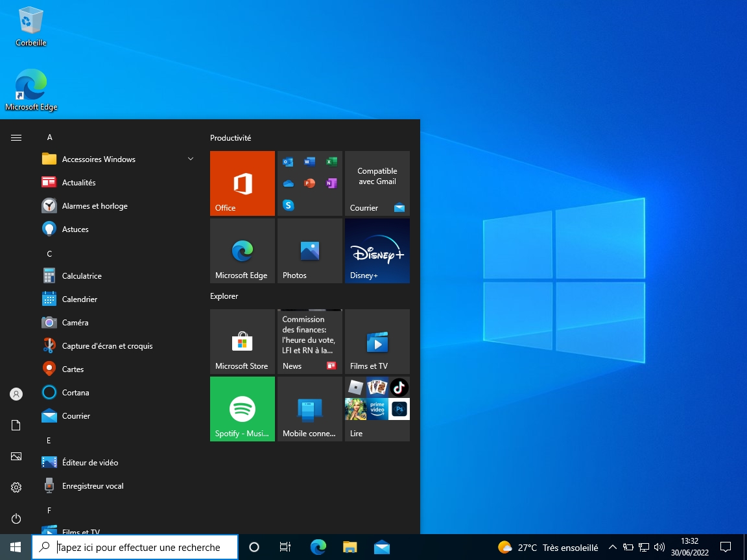The height and width of the screenshot is (560, 747).
Task: Open the clock showing 13:32
Action: click(690, 547)
